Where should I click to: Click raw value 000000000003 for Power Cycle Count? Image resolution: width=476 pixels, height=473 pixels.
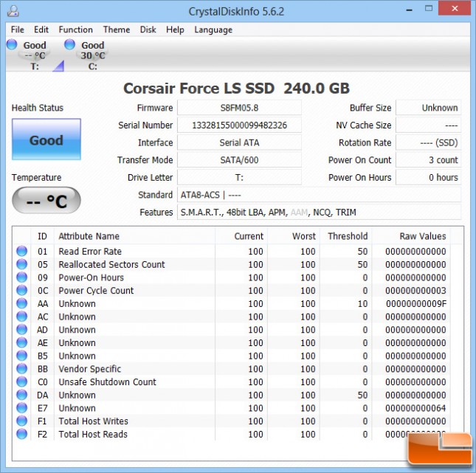pos(415,291)
